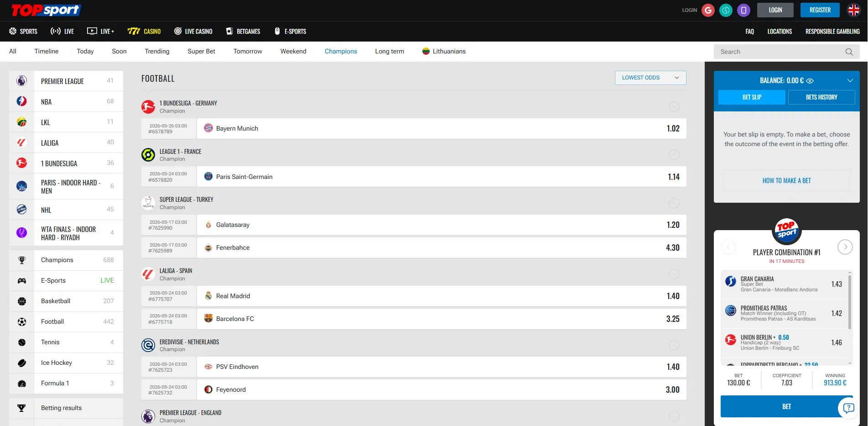Screen dimensions: 868x426
Task: Open the Lowest Odds sorting dropdown
Action: tap(650, 78)
